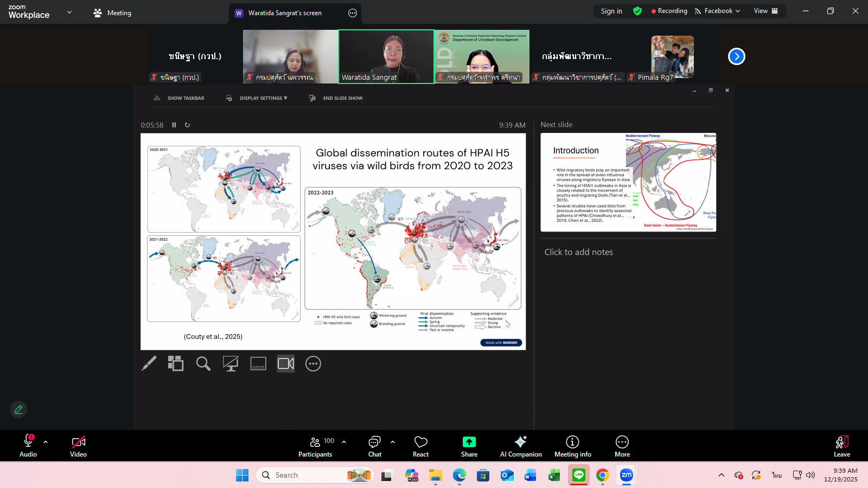The width and height of the screenshot is (868, 488).
Task: Click the Next slide Introduction thumbnail
Action: click(x=628, y=182)
